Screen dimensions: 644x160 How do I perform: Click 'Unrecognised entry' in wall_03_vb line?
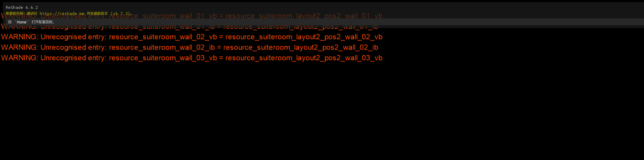pyautogui.click(x=73, y=58)
